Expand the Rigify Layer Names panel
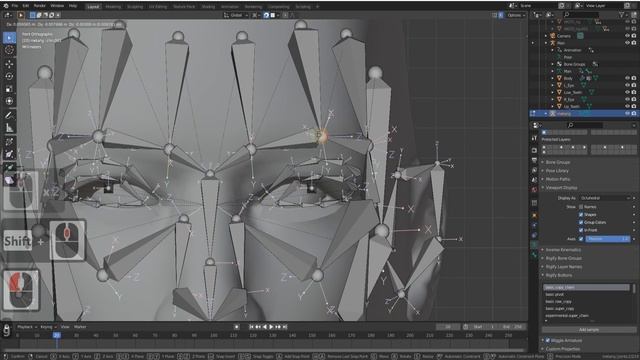The image size is (640, 360). [564, 267]
